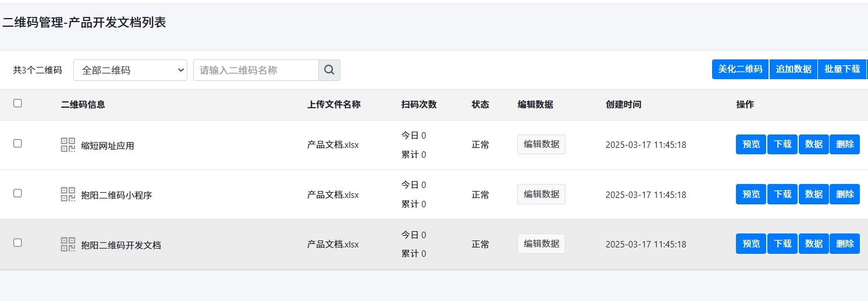Image resolution: width=868 pixels, height=301 pixels.
Task: Open the 全部二维码 filter dropdown
Action: coord(130,70)
